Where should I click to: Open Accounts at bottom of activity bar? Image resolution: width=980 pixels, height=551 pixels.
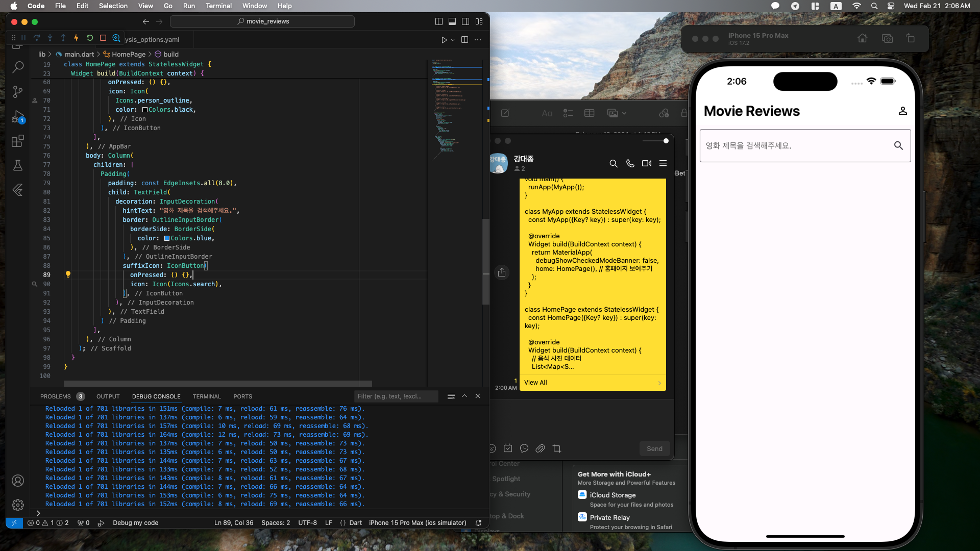18,481
